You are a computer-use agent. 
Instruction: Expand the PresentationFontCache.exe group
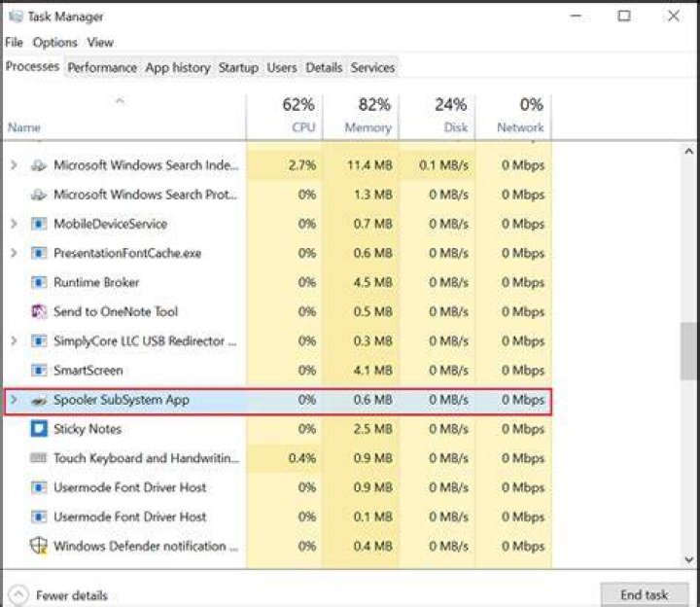(14, 253)
